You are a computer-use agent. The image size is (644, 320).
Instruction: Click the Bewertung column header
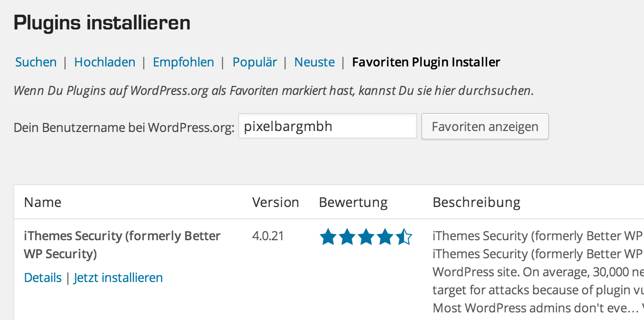pos(353,203)
